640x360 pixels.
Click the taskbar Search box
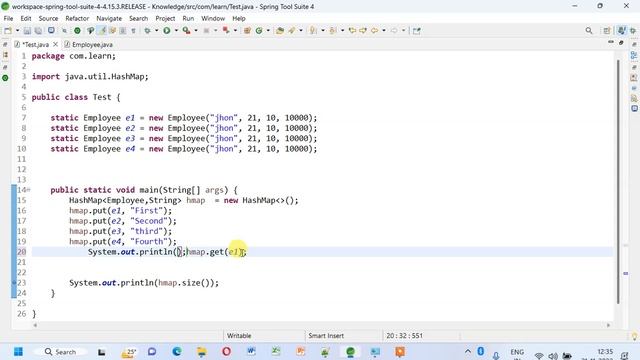[x=60, y=351]
